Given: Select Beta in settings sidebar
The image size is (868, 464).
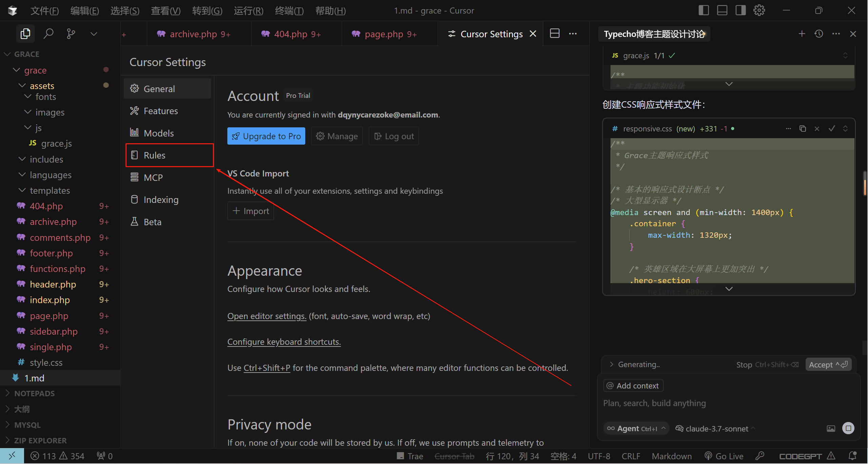Looking at the screenshot, I should [168, 222].
